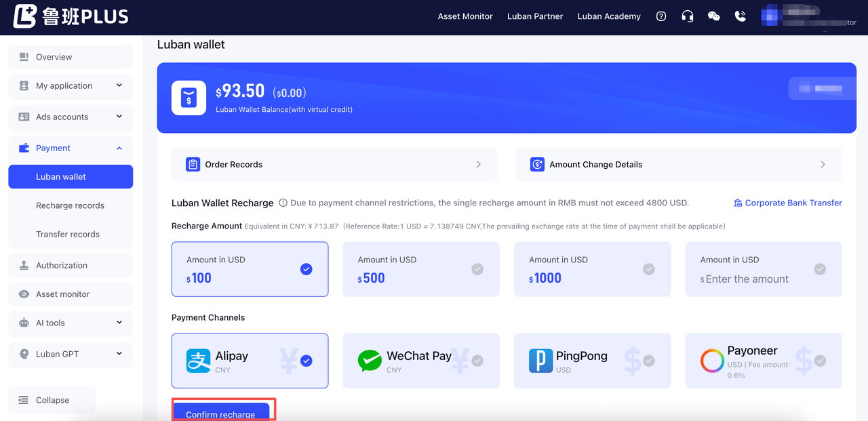Open the WeChat contact icon in header
Screen dimensions: 868x421
pos(714,16)
